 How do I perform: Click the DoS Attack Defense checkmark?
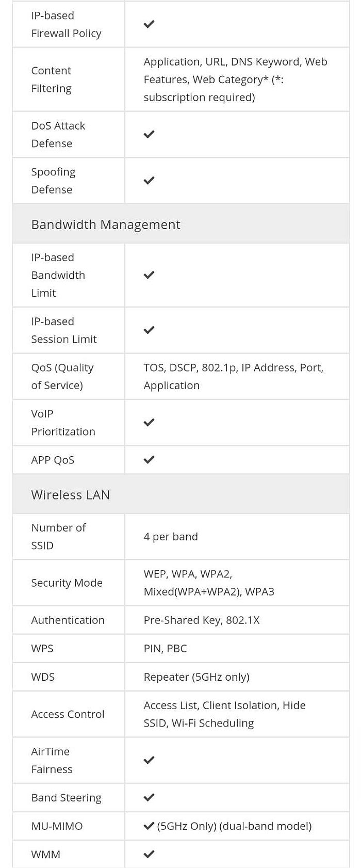(x=149, y=134)
